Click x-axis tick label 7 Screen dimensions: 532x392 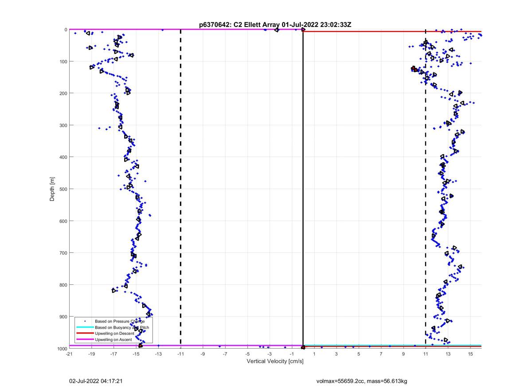pos(381,354)
